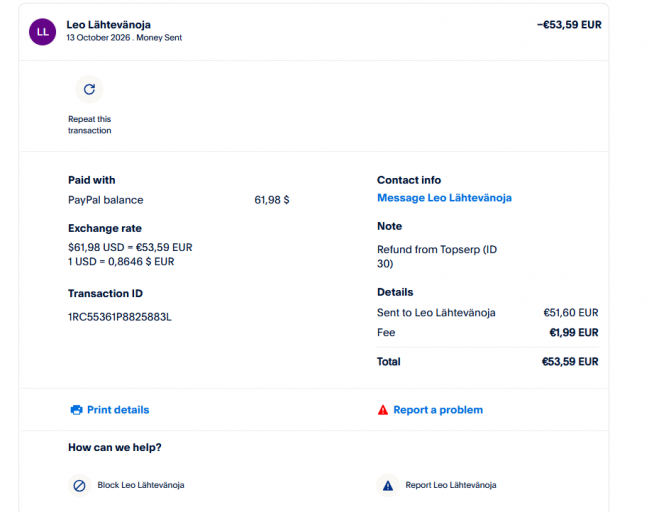Click the date 13 October 2026 Money Sent
671x512 pixels.
pyautogui.click(x=124, y=38)
